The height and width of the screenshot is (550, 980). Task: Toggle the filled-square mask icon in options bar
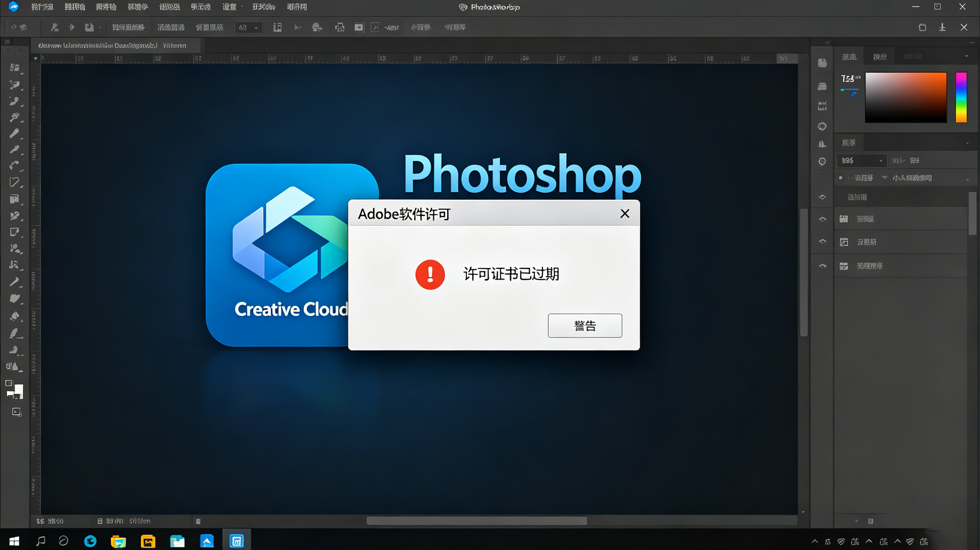(x=359, y=27)
